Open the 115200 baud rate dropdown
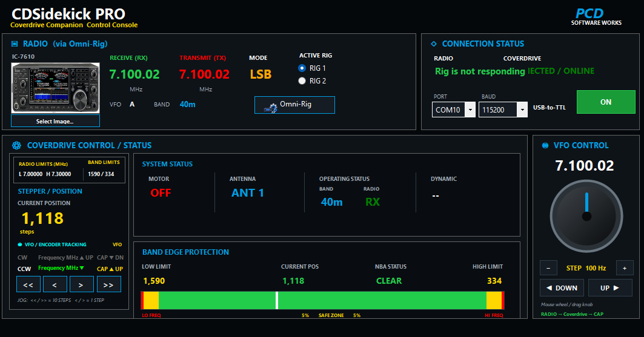Viewport: 644px width, 337px height. click(x=522, y=110)
